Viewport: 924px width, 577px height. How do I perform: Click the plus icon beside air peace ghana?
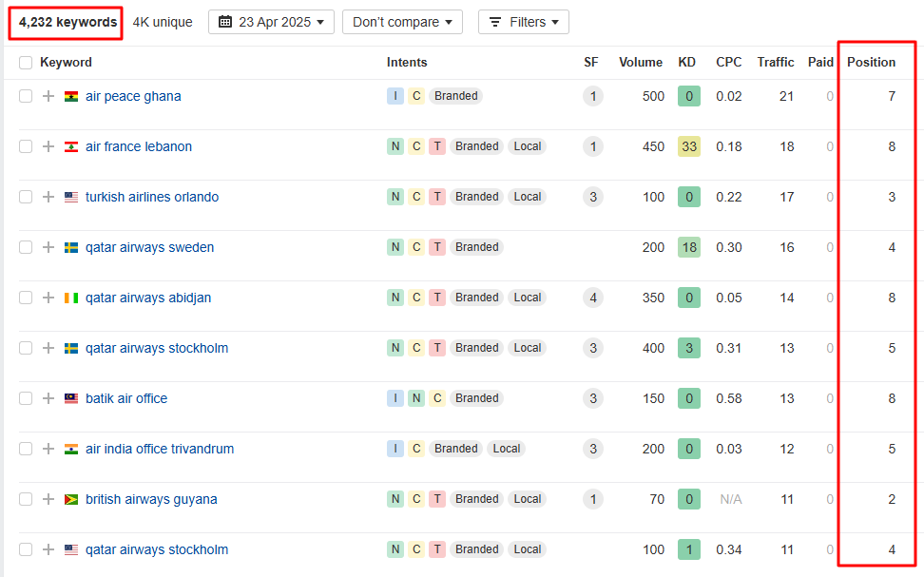tap(48, 96)
